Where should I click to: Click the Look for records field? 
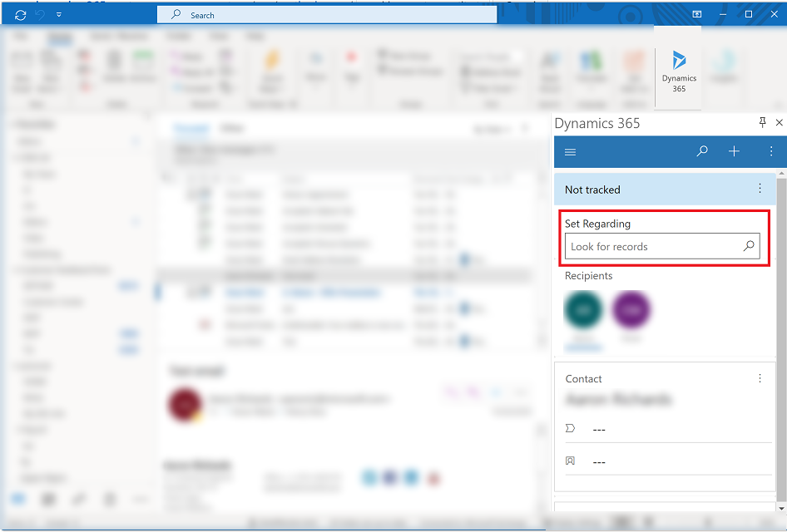click(662, 246)
